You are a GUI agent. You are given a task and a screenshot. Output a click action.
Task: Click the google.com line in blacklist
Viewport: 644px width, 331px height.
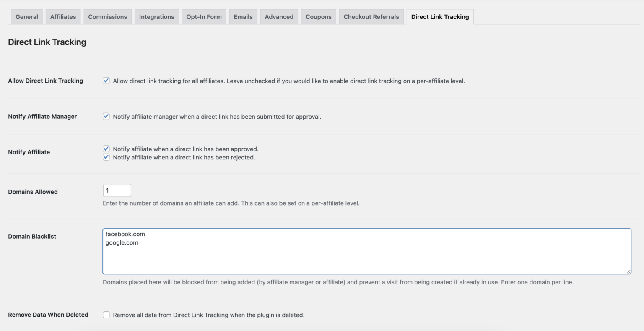click(122, 242)
